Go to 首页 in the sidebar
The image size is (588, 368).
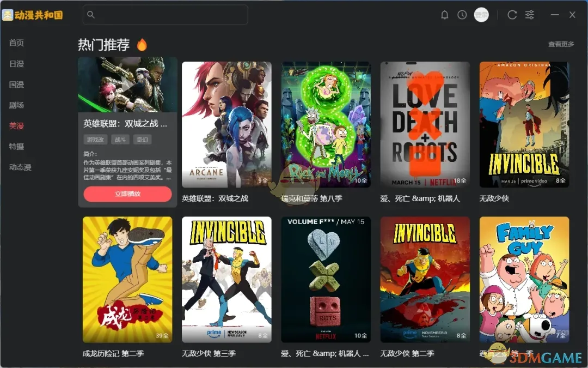16,43
